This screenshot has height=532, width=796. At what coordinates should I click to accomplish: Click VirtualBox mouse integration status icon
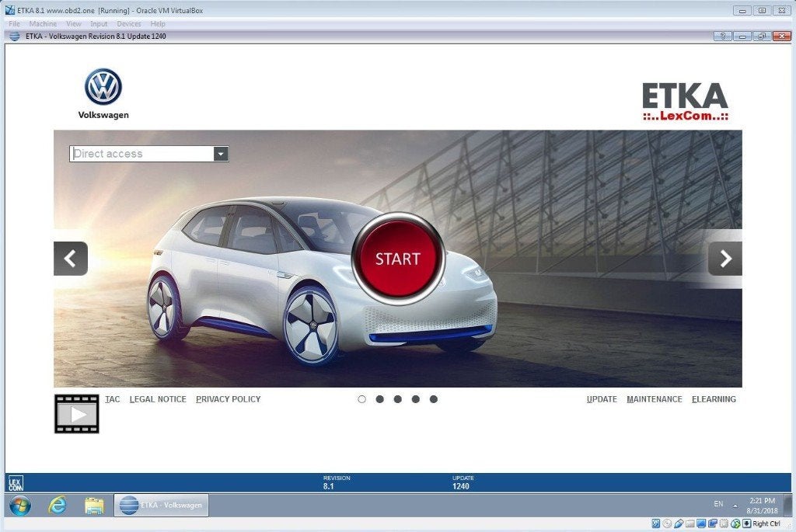[x=735, y=523]
